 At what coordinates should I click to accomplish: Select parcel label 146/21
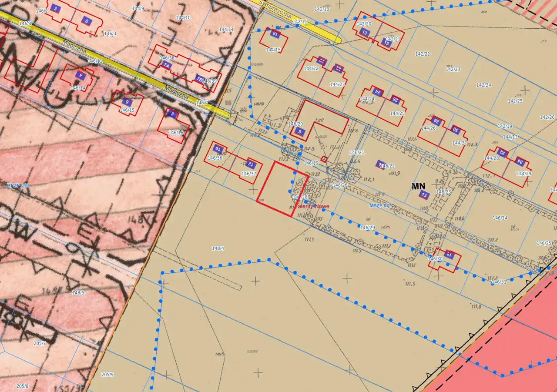point(357,152)
